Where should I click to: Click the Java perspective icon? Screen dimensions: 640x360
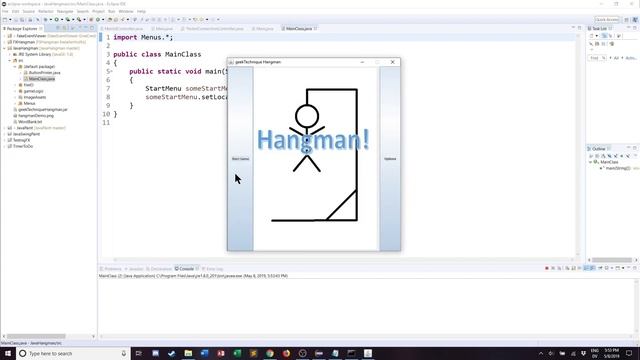point(635,20)
